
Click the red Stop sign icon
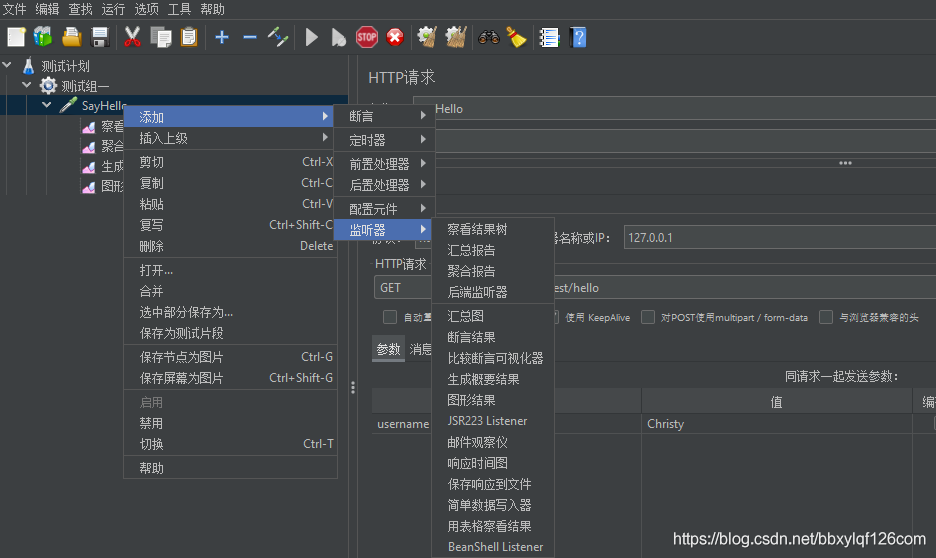pyautogui.click(x=367, y=37)
